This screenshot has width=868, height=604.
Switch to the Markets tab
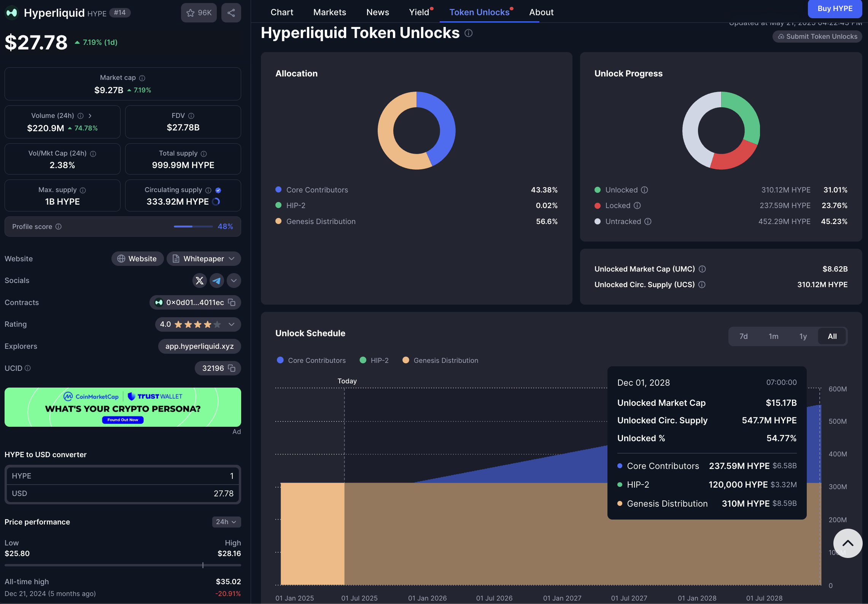[x=329, y=12]
